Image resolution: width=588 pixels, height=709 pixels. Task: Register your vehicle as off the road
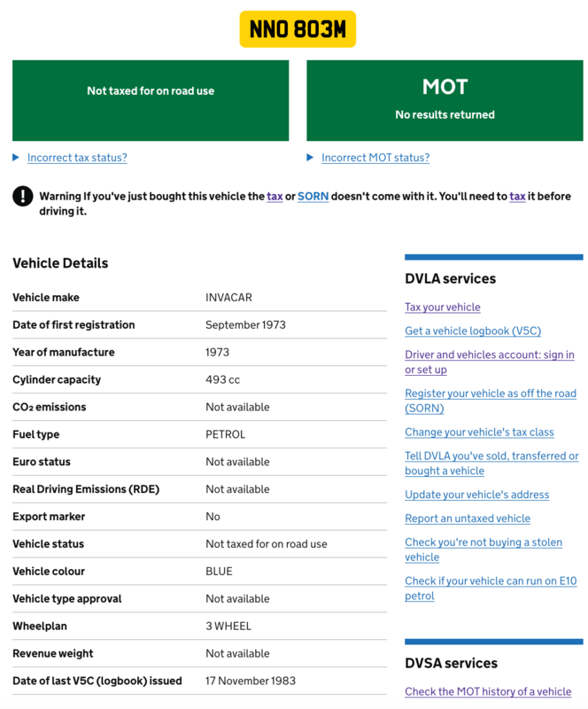coord(490,393)
